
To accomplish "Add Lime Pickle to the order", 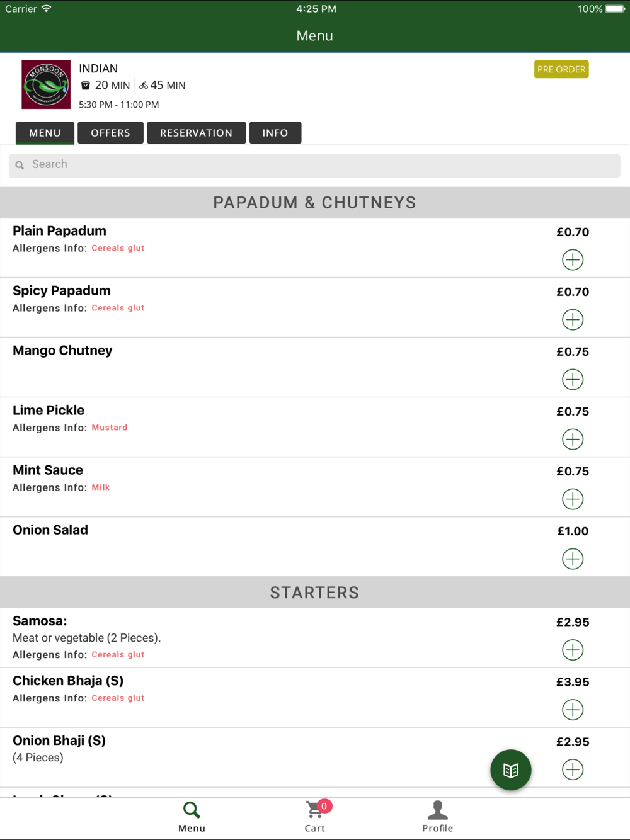I will click(x=573, y=439).
